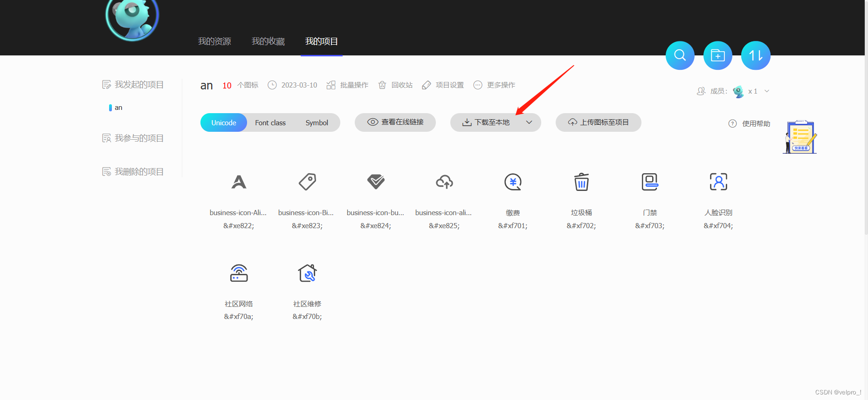Open 我删除的项目 in sidebar
Viewport: 868px width, 400px height.
point(133,171)
